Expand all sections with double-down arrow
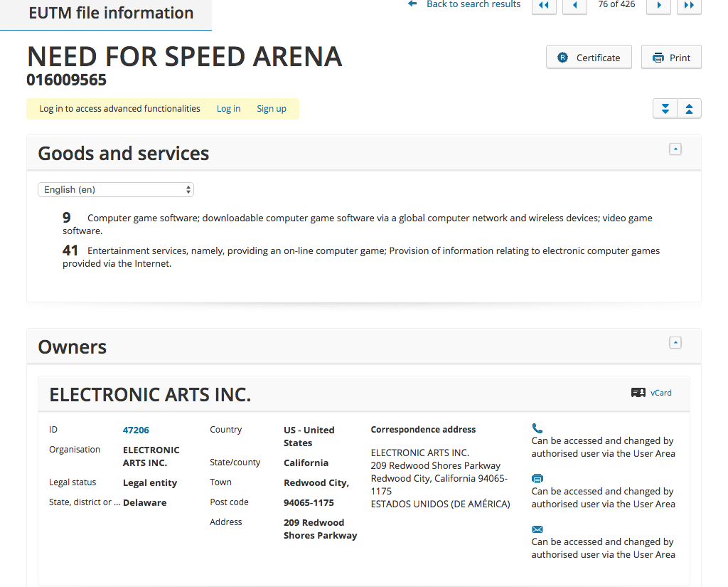Viewport: 728px width, 587px height. tap(665, 109)
